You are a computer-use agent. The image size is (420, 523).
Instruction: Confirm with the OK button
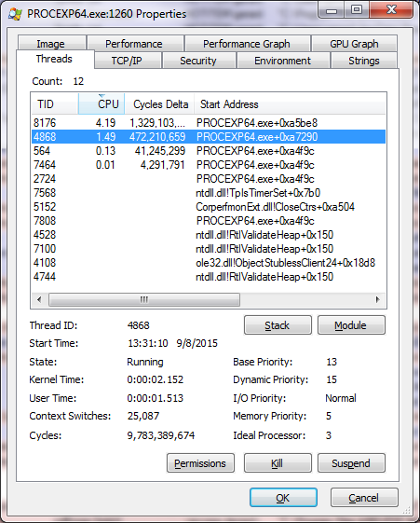coord(283,498)
